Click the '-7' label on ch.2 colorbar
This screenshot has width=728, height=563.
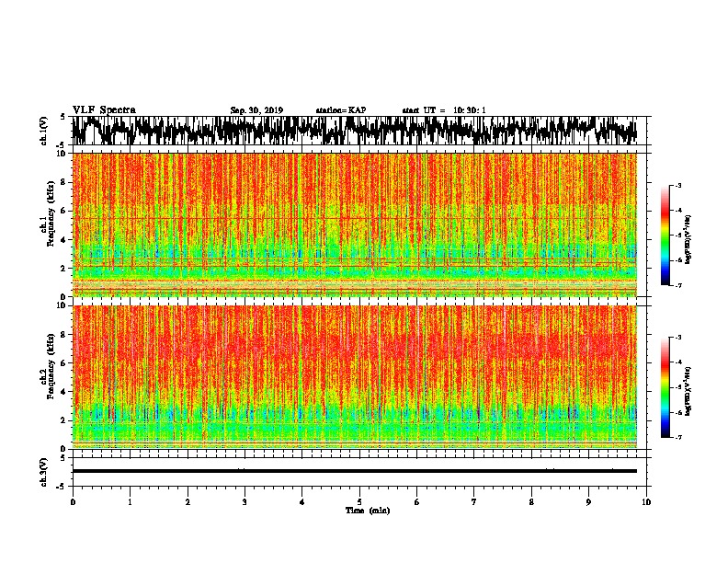(x=678, y=438)
